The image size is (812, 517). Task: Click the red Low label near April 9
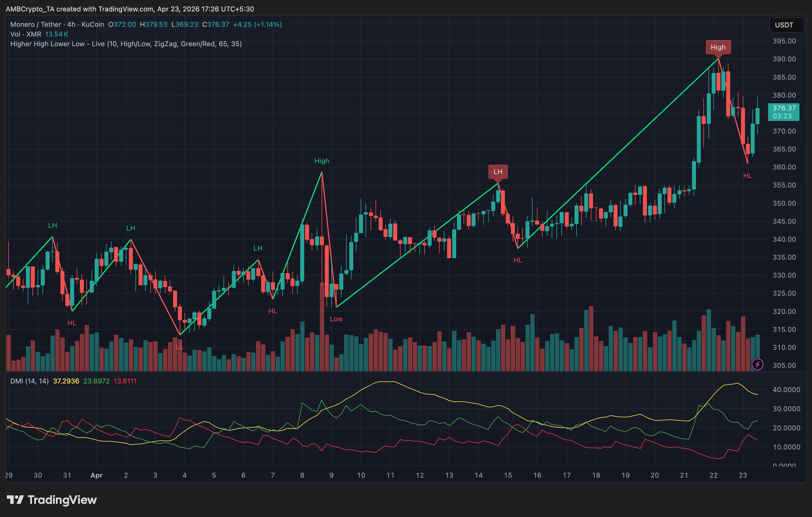[336, 319]
